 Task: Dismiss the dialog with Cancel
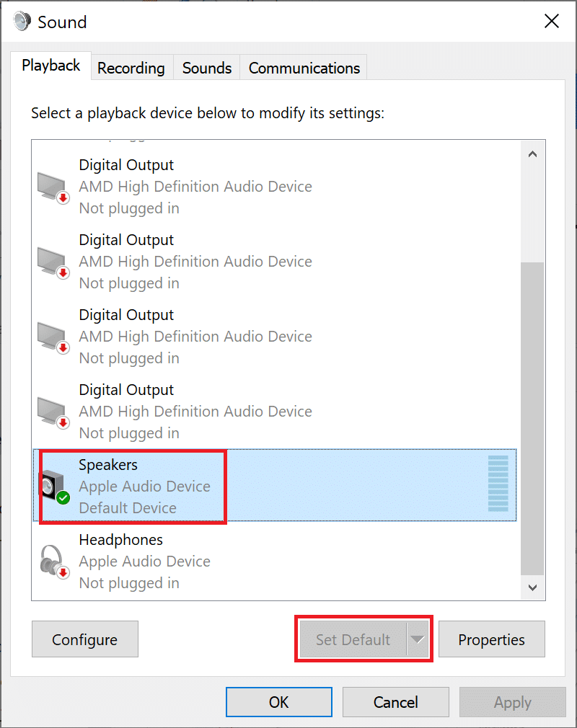coord(395,702)
